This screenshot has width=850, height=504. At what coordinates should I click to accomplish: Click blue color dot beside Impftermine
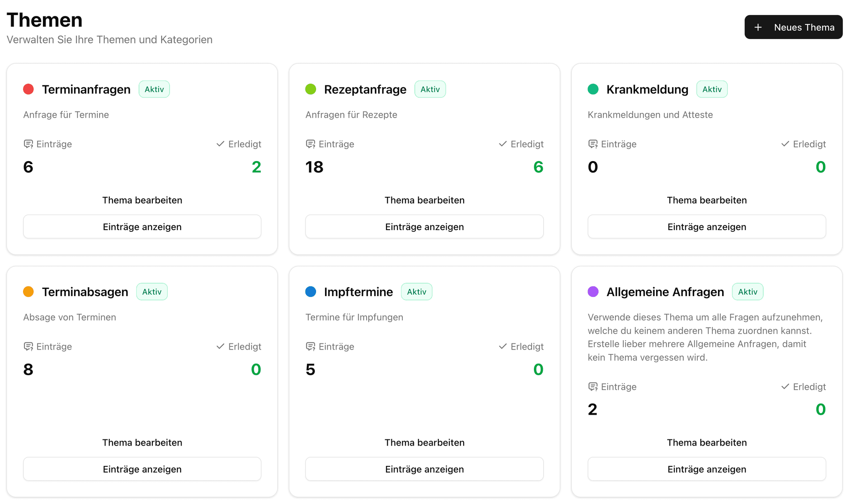(310, 292)
